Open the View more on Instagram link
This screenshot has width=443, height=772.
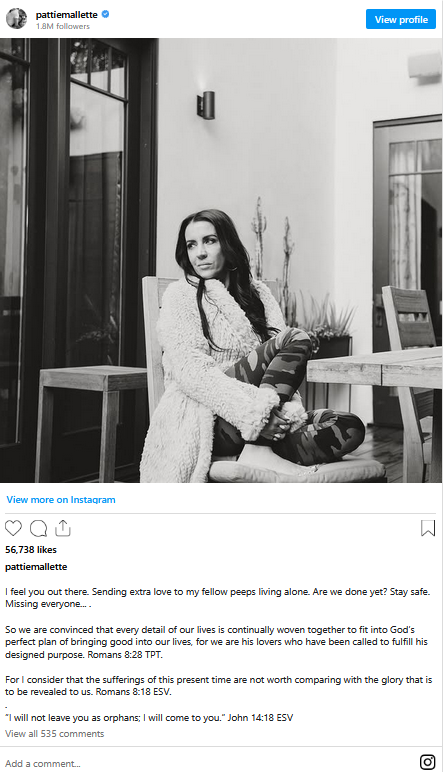(x=61, y=499)
